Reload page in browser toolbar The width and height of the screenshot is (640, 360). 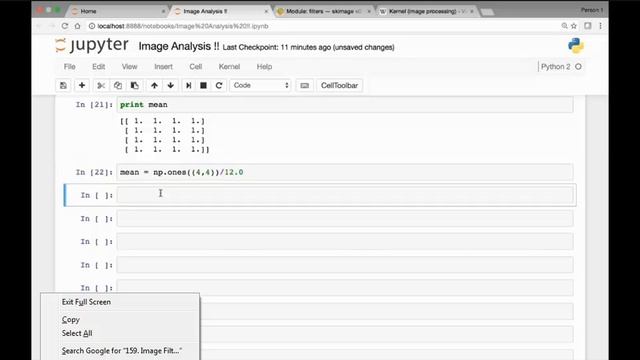[64, 26]
